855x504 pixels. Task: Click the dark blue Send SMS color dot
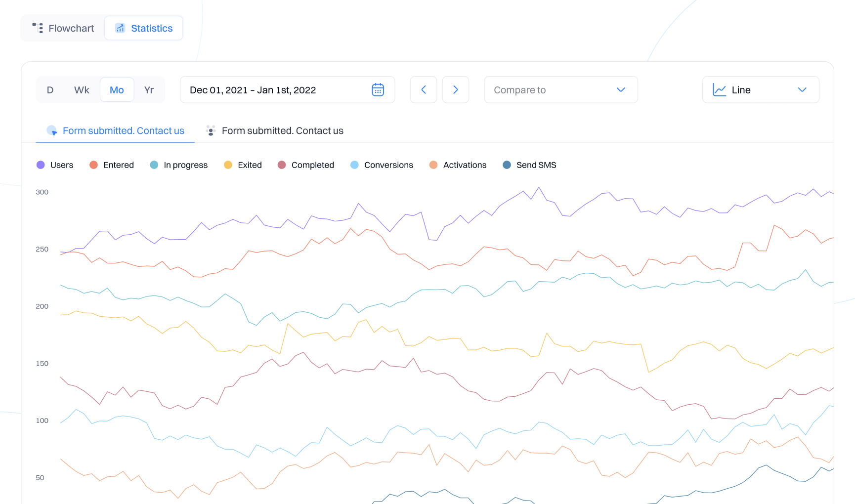point(507,165)
